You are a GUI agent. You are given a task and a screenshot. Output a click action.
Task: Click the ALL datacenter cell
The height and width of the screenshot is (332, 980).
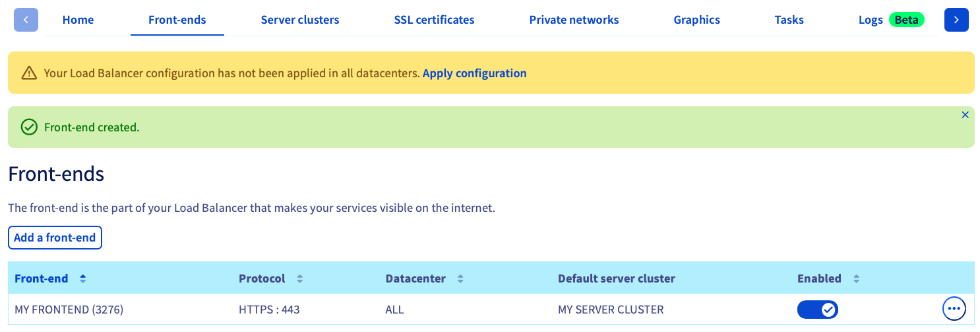[394, 310]
